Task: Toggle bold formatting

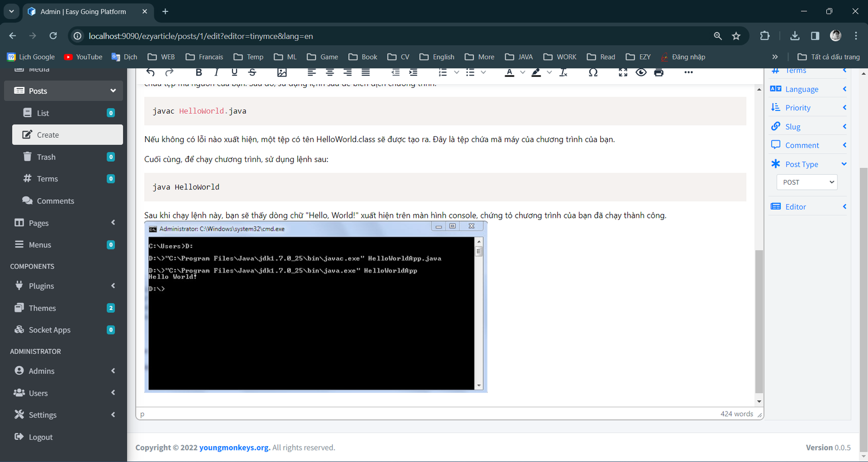Action: point(198,72)
